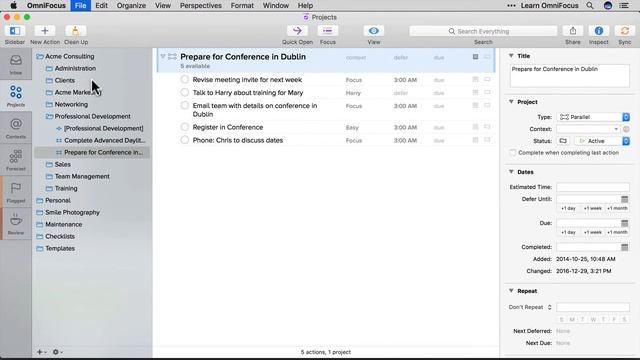The image size is (640, 360).
Task: Switch to the Review perspective
Action: coord(16,224)
